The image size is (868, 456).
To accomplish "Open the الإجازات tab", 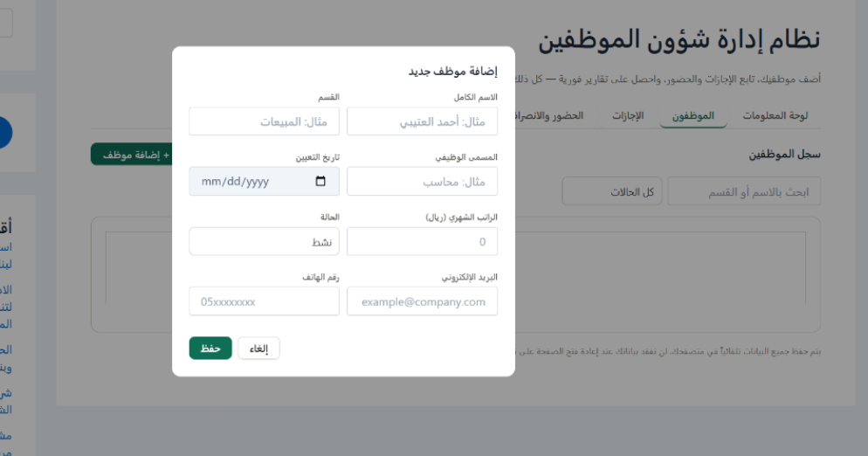I will (628, 115).
